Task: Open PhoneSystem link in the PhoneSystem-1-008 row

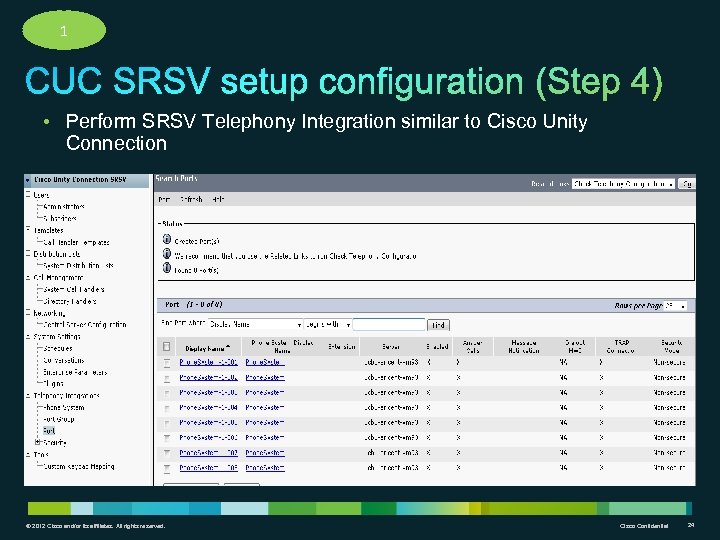Action: (x=265, y=467)
